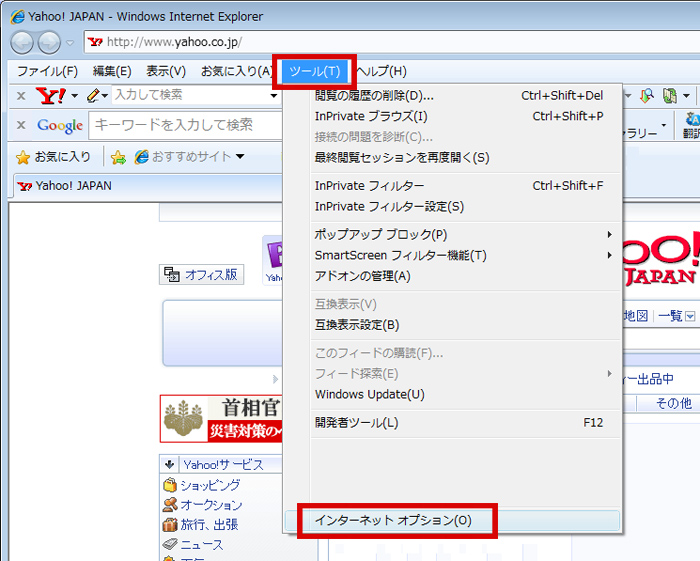700x561 pixels.
Task: Click the Yahoo!サービス heading link
Action: pos(223,465)
